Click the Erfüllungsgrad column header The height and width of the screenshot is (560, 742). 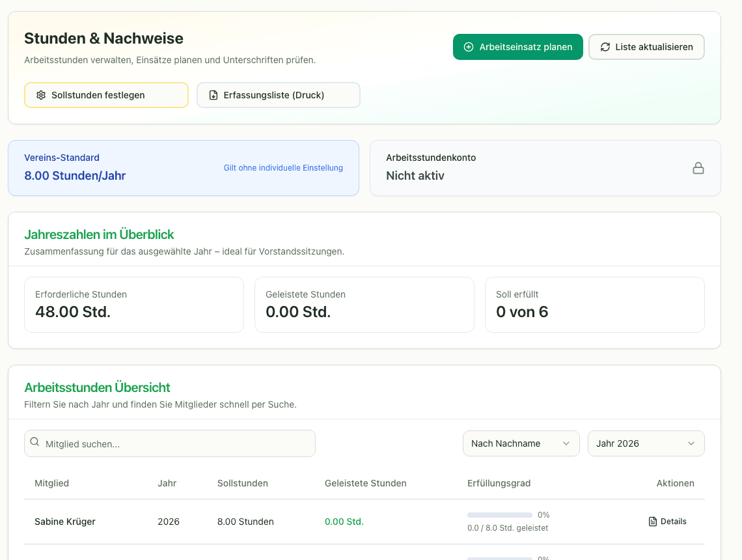(x=499, y=483)
